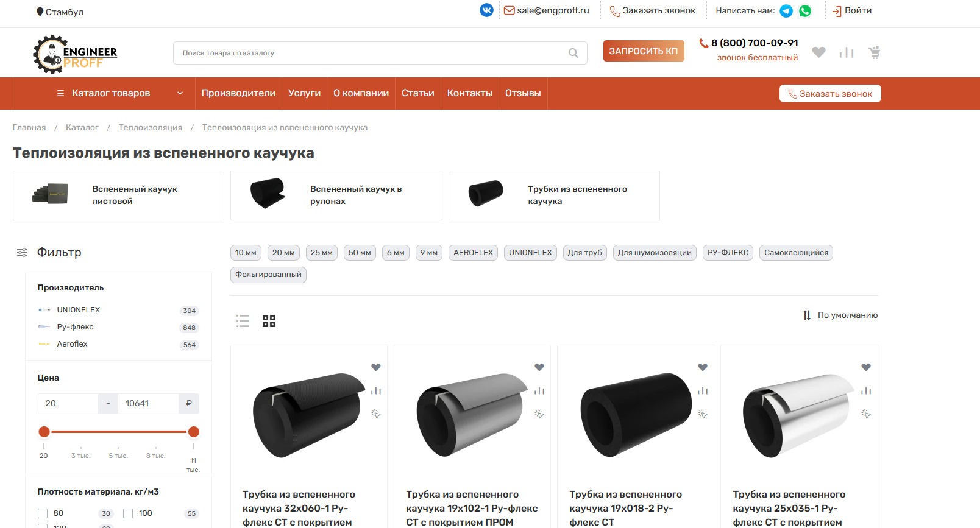Image resolution: width=980 pixels, height=528 pixels.
Task: Add the 19х102-1 tube to favorites
Action: [x=539, y=367]
